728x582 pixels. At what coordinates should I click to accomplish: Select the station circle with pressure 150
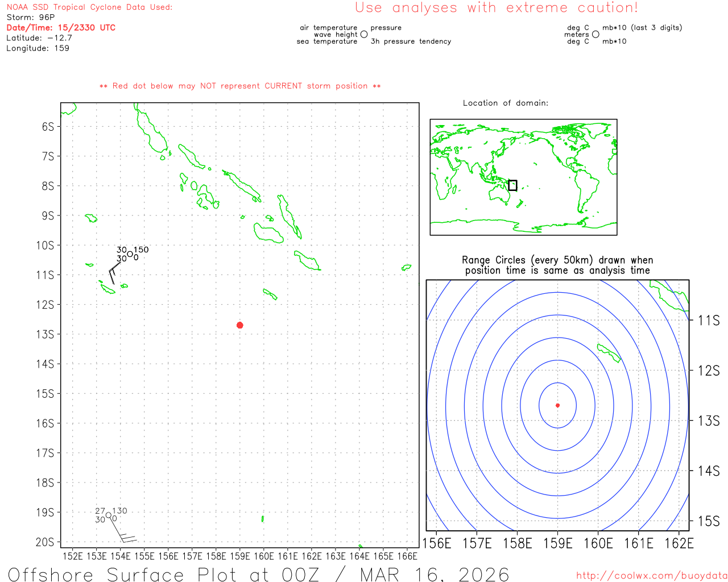point(130,254)
